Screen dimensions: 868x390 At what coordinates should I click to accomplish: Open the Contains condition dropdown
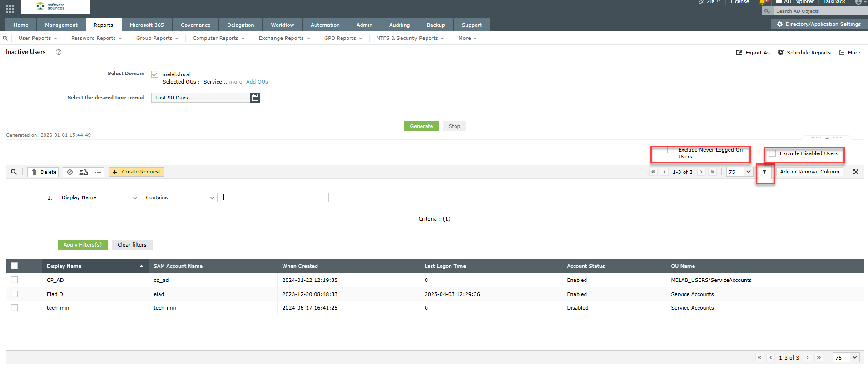tap(180, 197)
